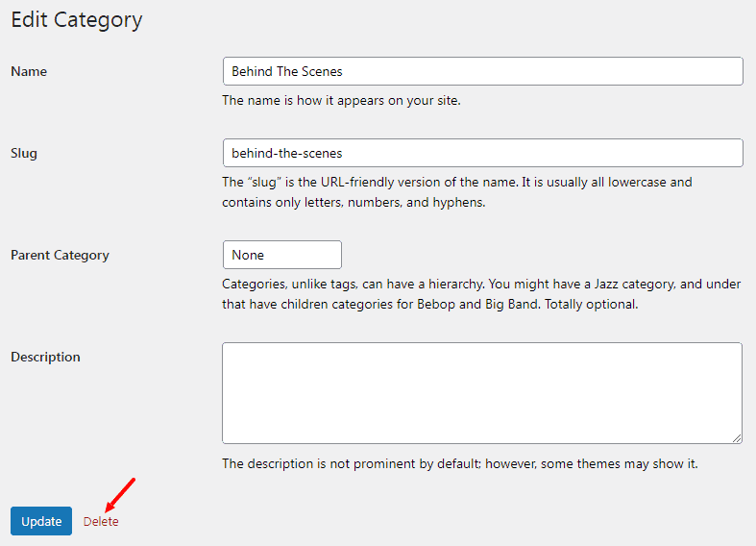Click the Name field label
756x546 pixels.
(x=29, y=71)
